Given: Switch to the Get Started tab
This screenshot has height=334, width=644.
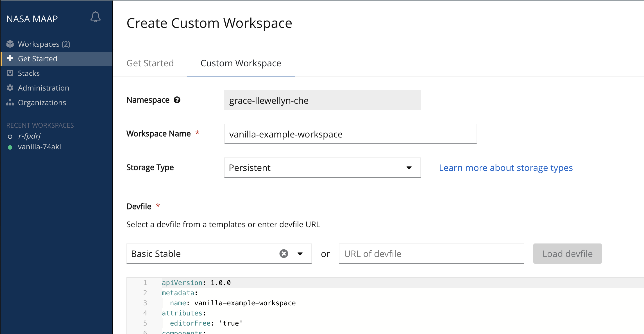Looking at the screenshot, I should [150, 63].
